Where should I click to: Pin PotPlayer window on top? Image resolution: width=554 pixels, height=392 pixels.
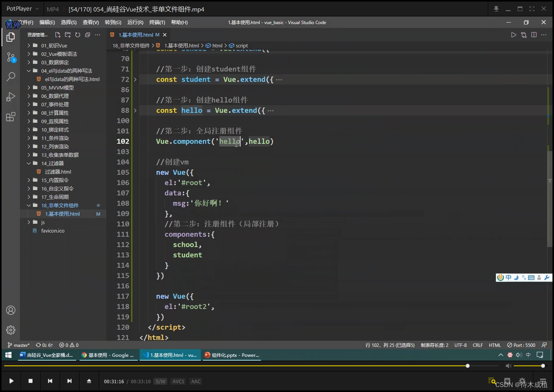point(496,9)
